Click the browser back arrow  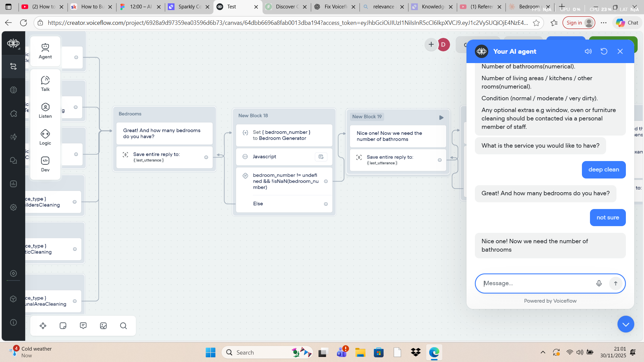[x=8, y=23]
